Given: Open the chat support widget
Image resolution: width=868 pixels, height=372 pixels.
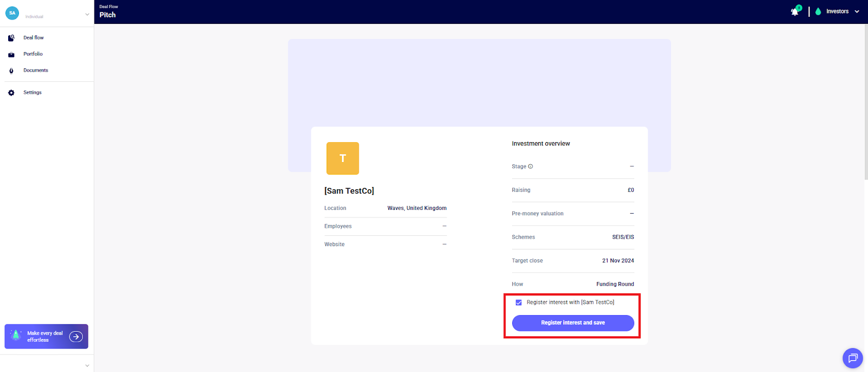Looking at the screenshot, I should (852, 358).
